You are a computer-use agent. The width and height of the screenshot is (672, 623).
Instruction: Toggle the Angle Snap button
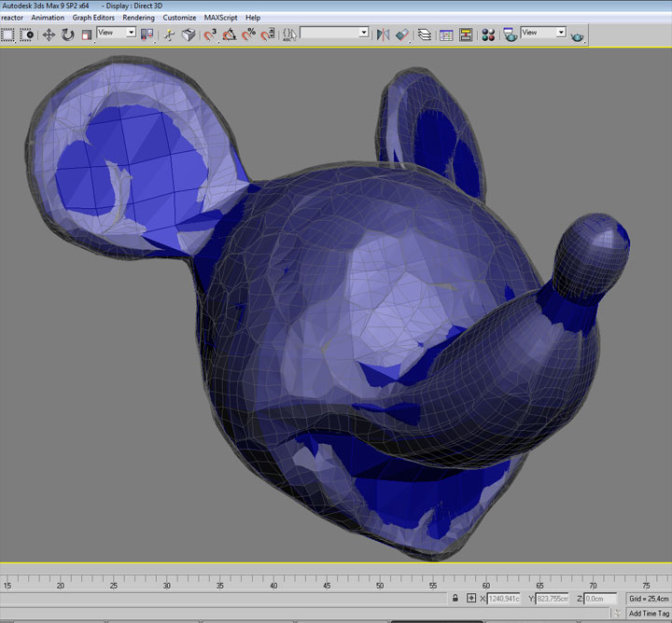pos(229,35)
